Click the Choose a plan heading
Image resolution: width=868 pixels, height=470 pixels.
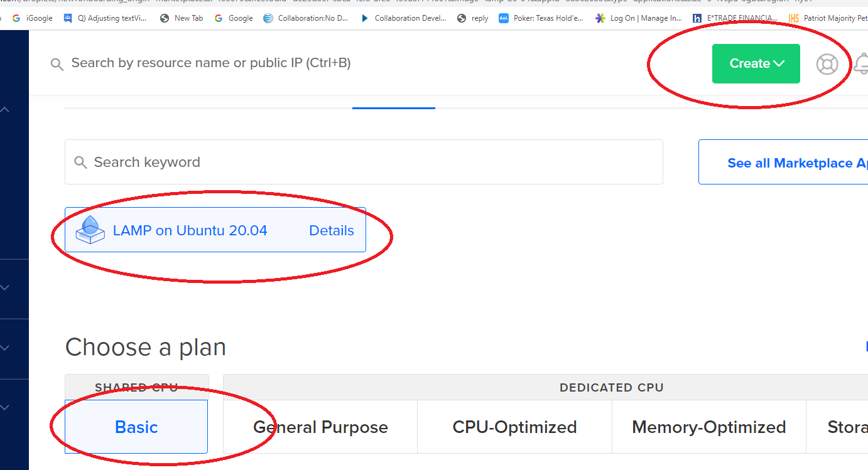pyautogui.click(x=146, y=347)
